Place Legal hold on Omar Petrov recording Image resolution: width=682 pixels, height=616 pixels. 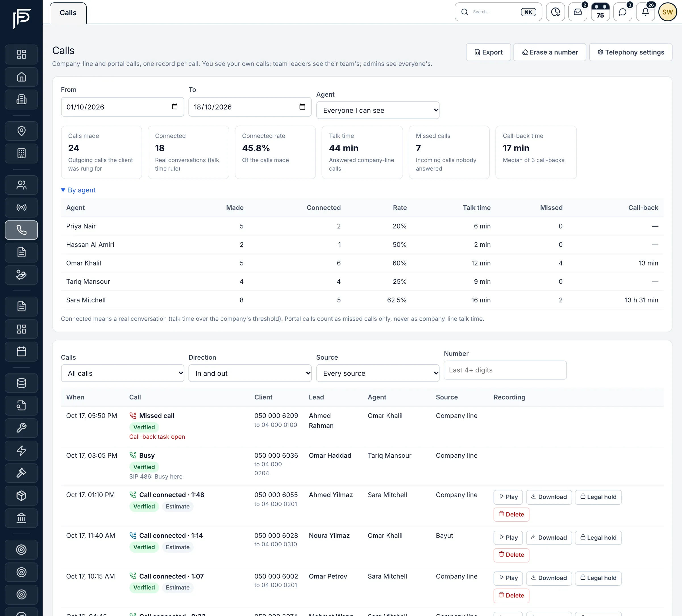pyautogui.click(x=598, y=578)
